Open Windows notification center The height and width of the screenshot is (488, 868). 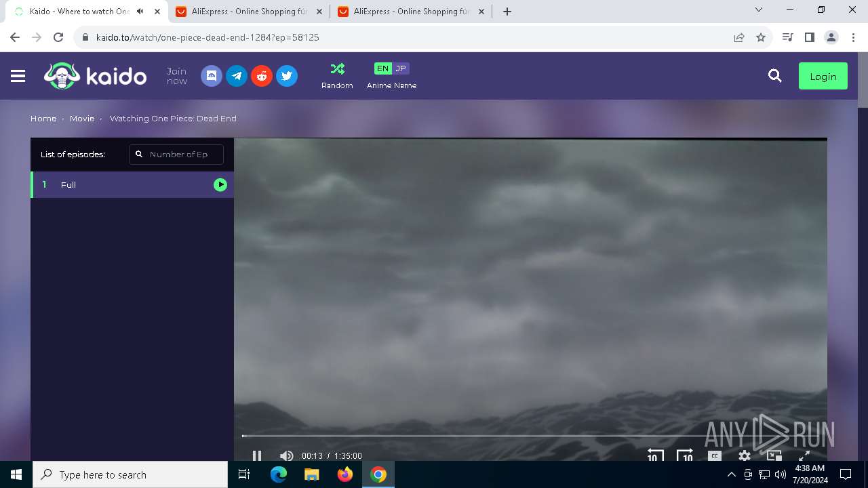tap(846, 474)
